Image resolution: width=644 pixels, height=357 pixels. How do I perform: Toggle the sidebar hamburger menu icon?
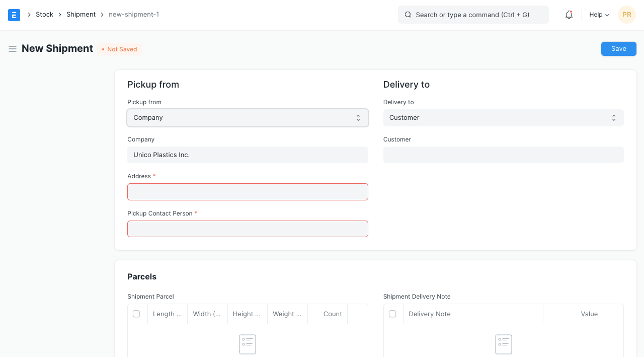click(x=13, y=49)
